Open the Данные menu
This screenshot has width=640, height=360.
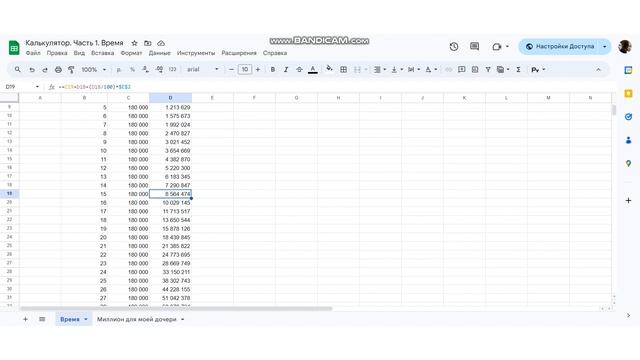tap(160, 53)
